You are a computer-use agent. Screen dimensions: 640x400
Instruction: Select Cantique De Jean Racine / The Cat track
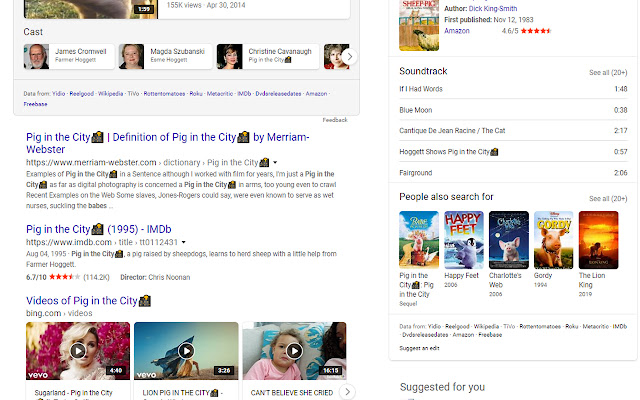click(x=513, y=131)
